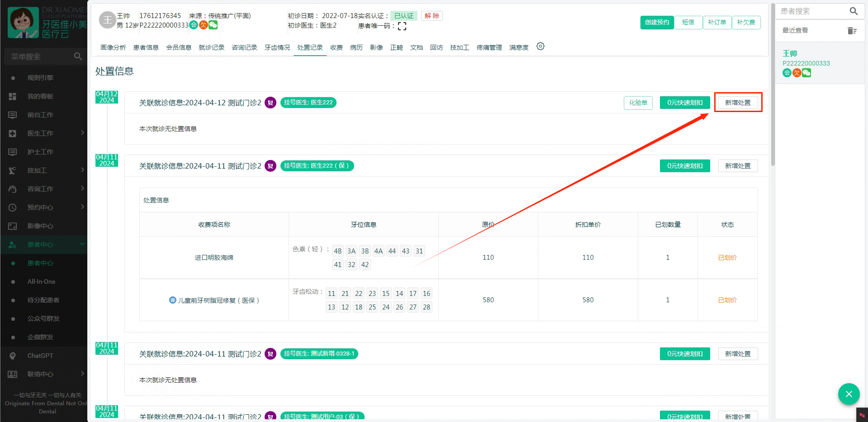Viewport: 868px width, 422px height.
Task: Switch to the 收费 tab
Action: [336, 47]
